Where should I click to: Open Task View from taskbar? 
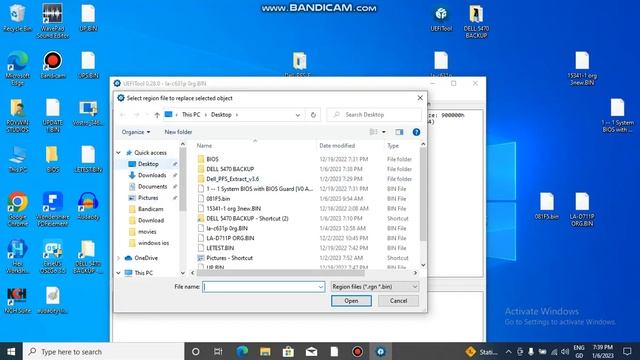(x=218, y=351)
